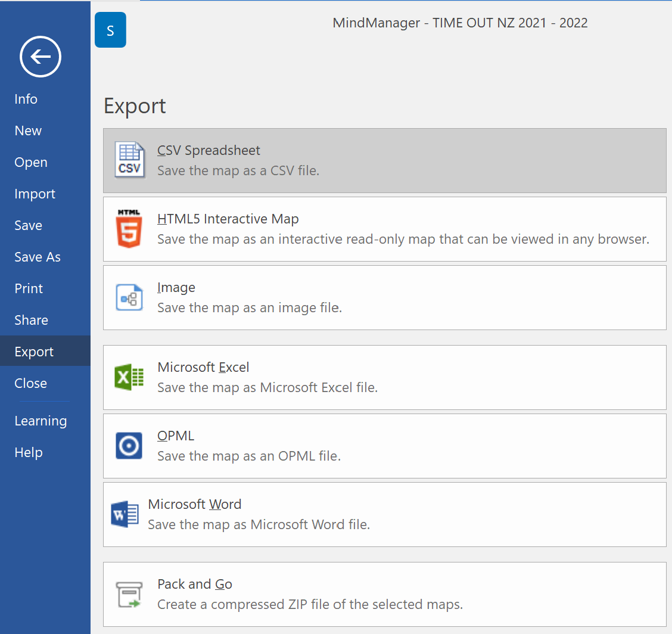672x634 pixels.
Task: Select New in the sidebar
Action: click(28, 130)
